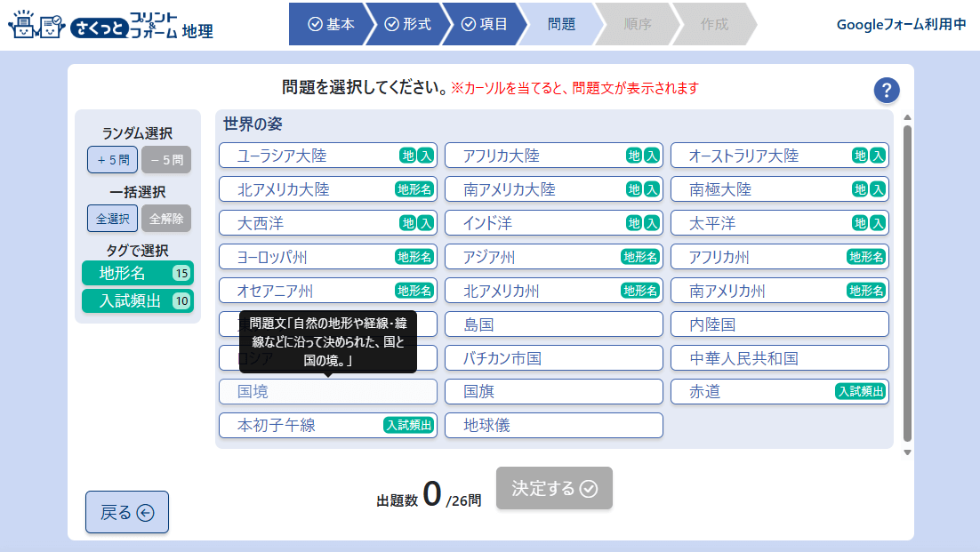Add five random questions with +5問
The image size is (980, 552).
click(x=112, y=160)
